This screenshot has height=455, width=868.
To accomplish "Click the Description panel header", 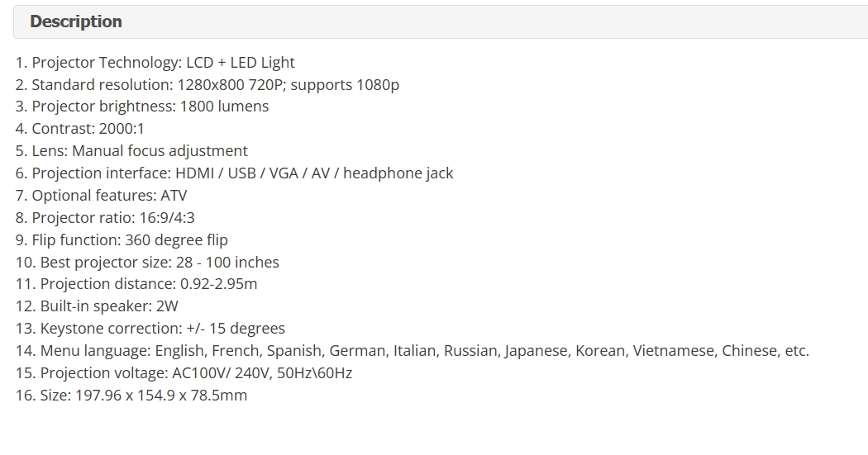I will pos(441,22).
